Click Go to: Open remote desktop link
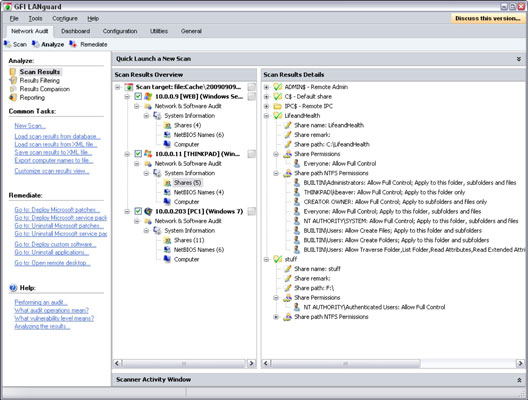This screenshot has height=400, width=528. (x=52, y=263)
